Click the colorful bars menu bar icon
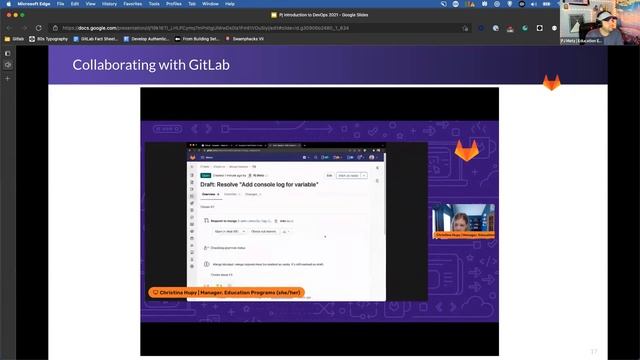The image size is (640, 360). point(470,4)
